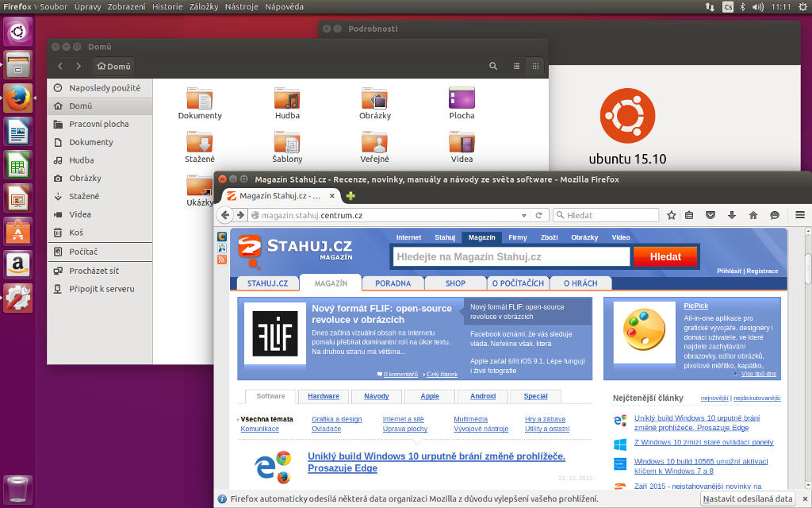This screenshot has height=508, width=812.
Task: Open the PicPick link
Action: click(695, 306)
